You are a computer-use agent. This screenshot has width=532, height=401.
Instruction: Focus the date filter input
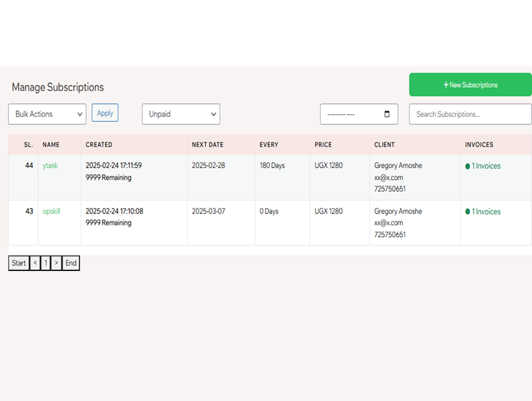(x=359, y=114)
